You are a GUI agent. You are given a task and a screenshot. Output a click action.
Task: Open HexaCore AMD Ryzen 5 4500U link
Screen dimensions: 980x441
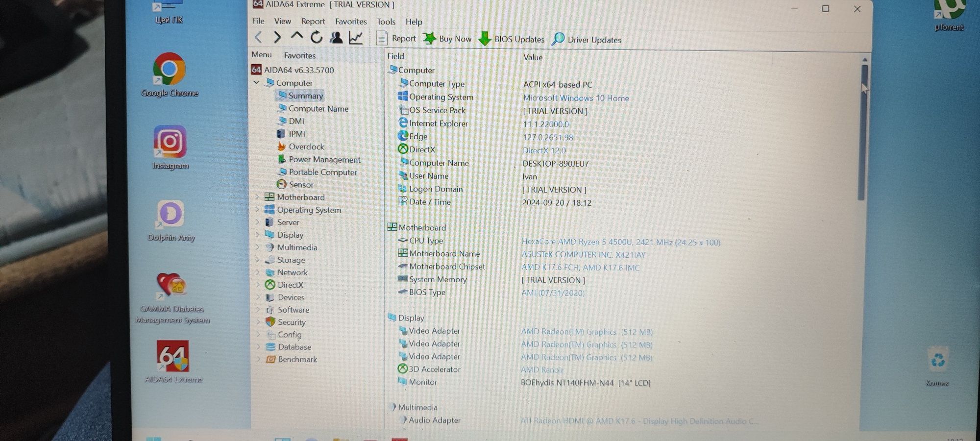[621, 242]
